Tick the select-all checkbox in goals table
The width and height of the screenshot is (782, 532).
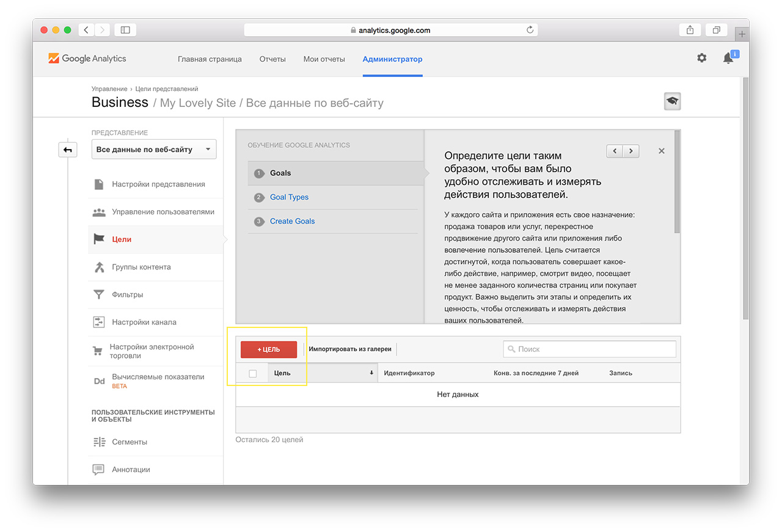pyautogui.click(x=253, y=373)
